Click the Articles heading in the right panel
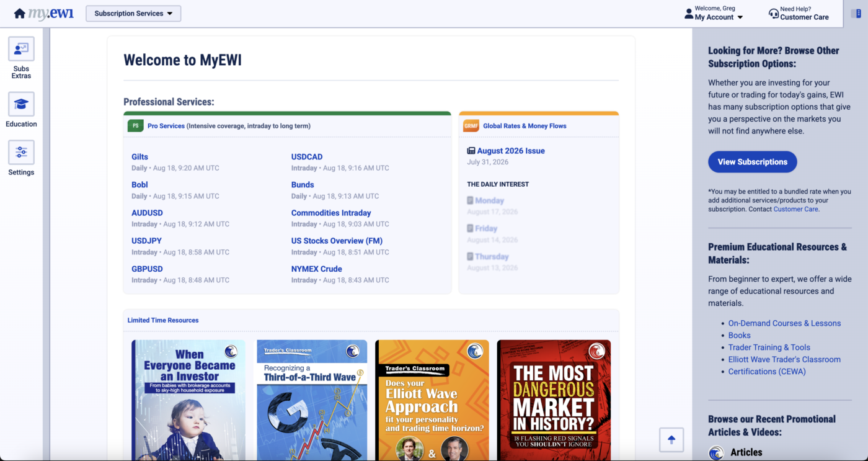Viewport: 868px width, 461px height. (x=746, y=452)
